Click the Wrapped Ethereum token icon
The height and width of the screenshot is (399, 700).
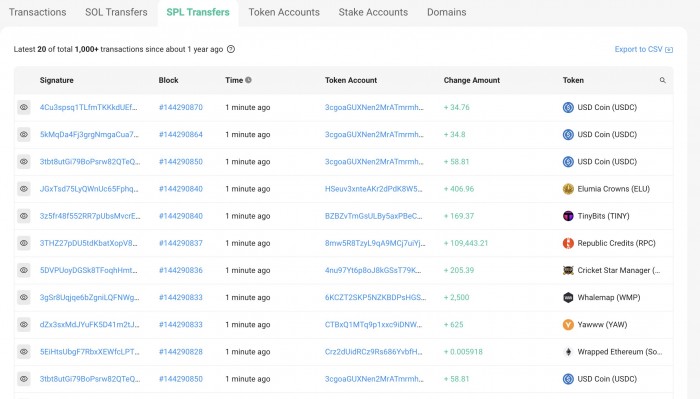[x=568, y=352]
